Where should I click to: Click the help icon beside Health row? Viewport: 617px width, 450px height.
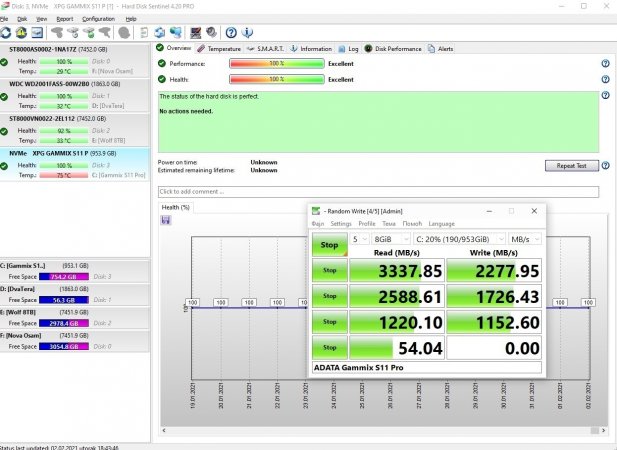(606, 79)
